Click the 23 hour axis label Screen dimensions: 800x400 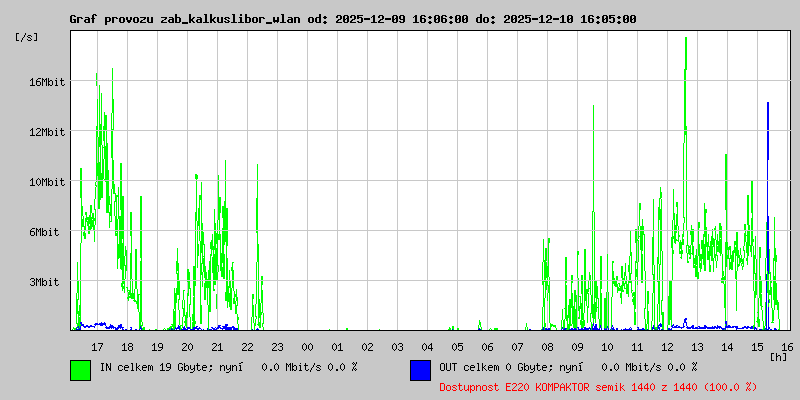coord(277,347)
